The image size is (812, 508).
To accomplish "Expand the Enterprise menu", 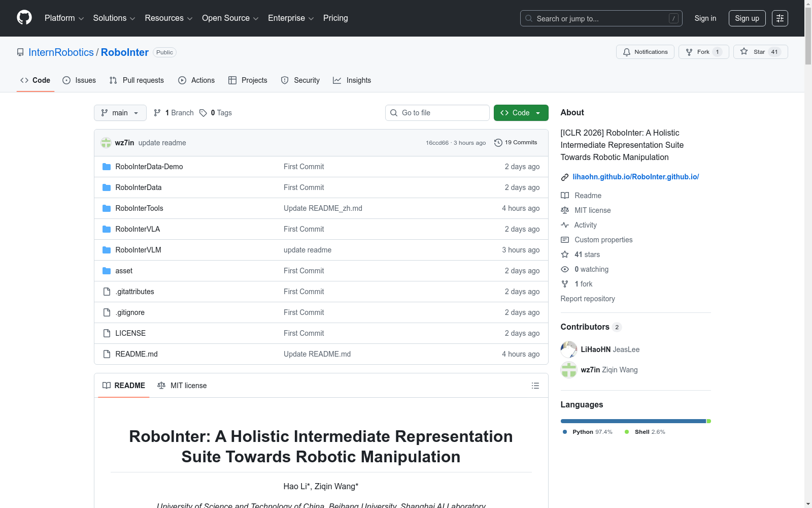I will (x=291, y=18).
